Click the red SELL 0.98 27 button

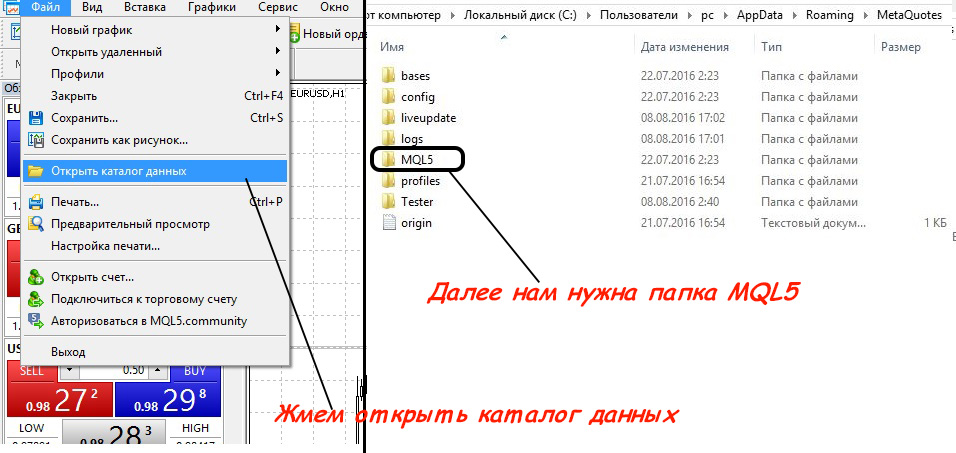click(60, 401)
